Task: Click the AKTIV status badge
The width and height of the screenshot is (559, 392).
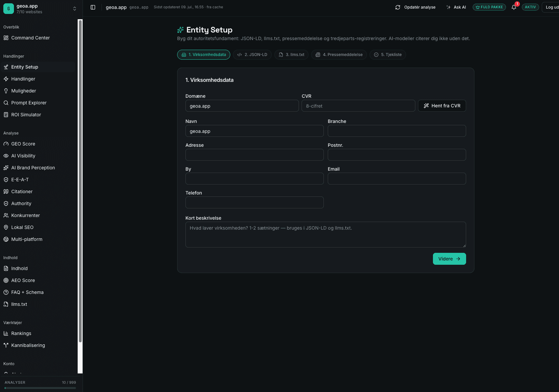Action: (530, 7)
